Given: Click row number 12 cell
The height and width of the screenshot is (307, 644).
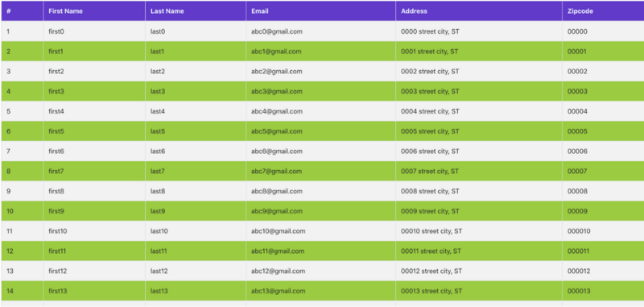Looking at the screenshot, I should tap(23, 251).
